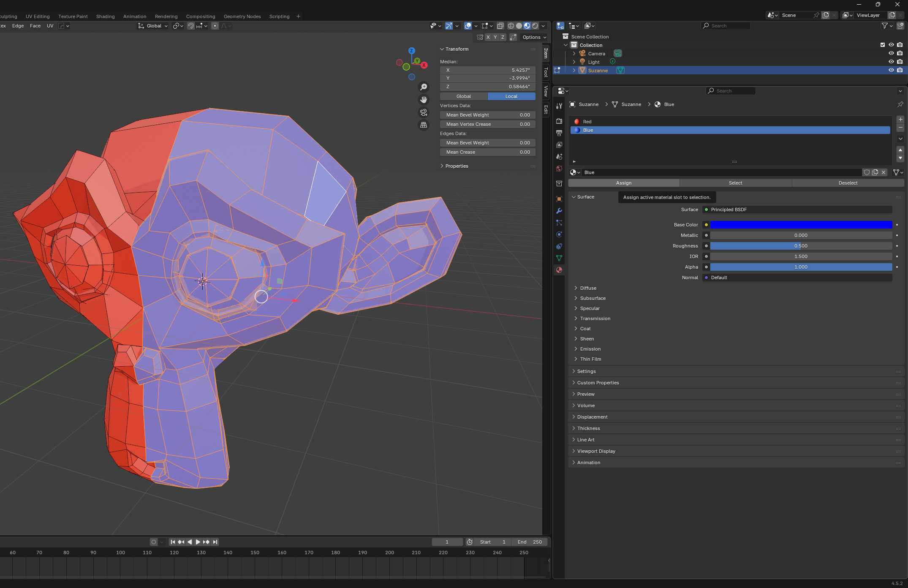This screenshot has width=908, height=588.
Task: Click the mesh symmetry butterfly icon
Action: coord(480,37)
